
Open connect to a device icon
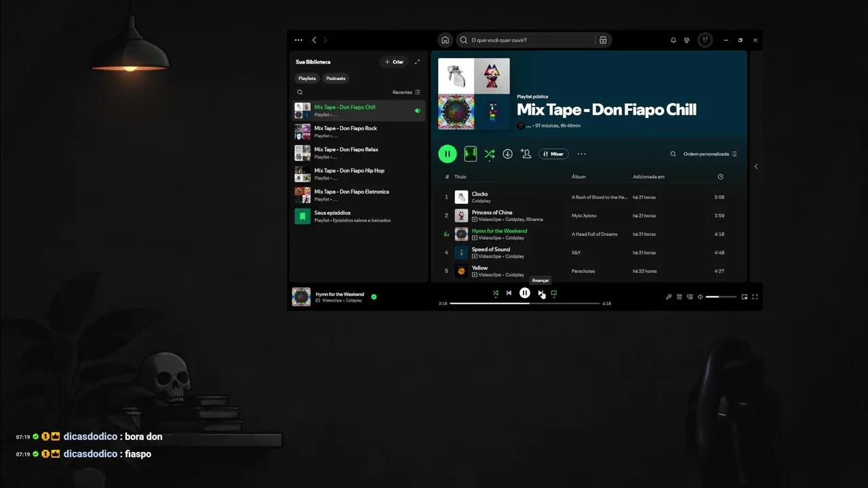[690, 297]
